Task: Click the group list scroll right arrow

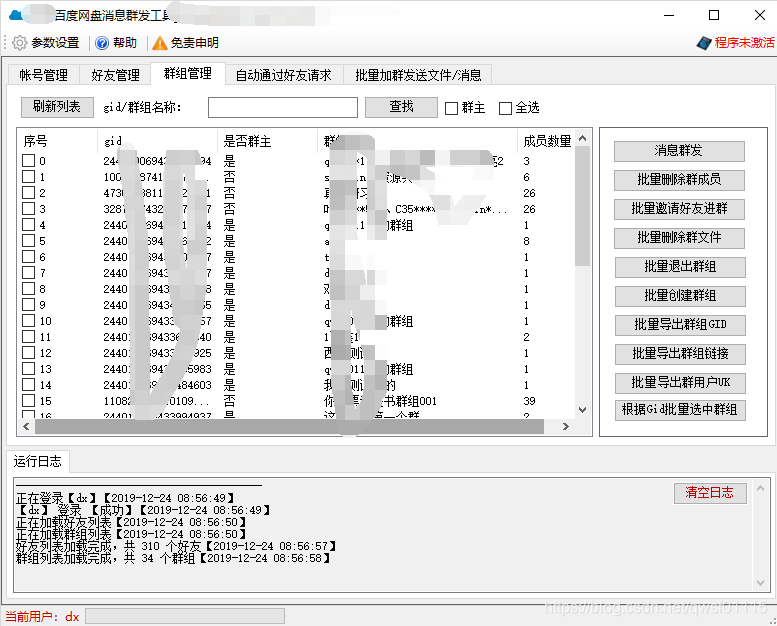Action: tap(566, 426)
